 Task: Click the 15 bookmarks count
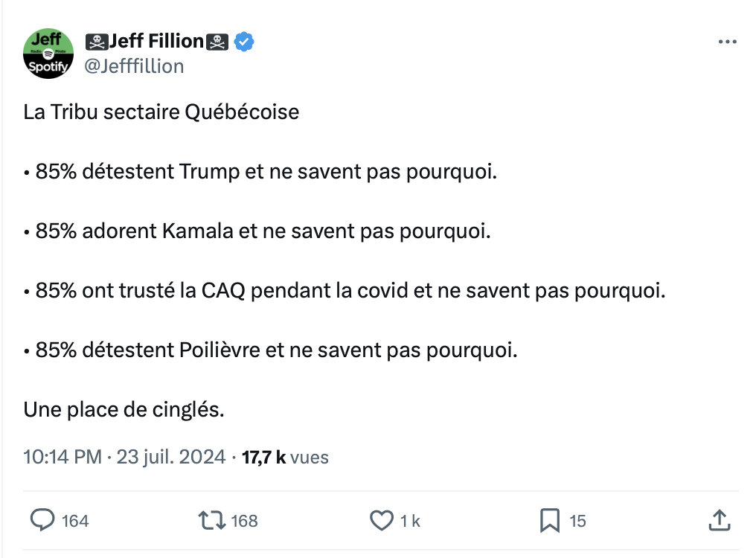coord(577,521)
